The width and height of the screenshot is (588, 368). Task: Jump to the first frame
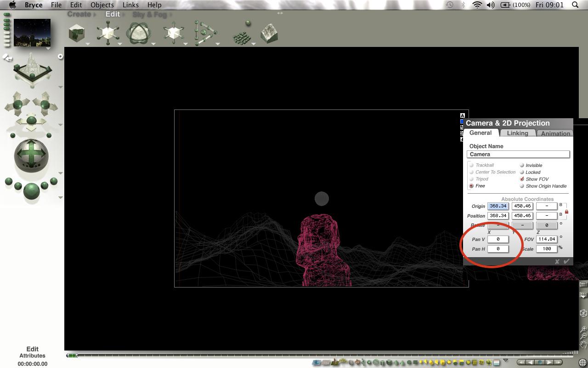point(521,362)
